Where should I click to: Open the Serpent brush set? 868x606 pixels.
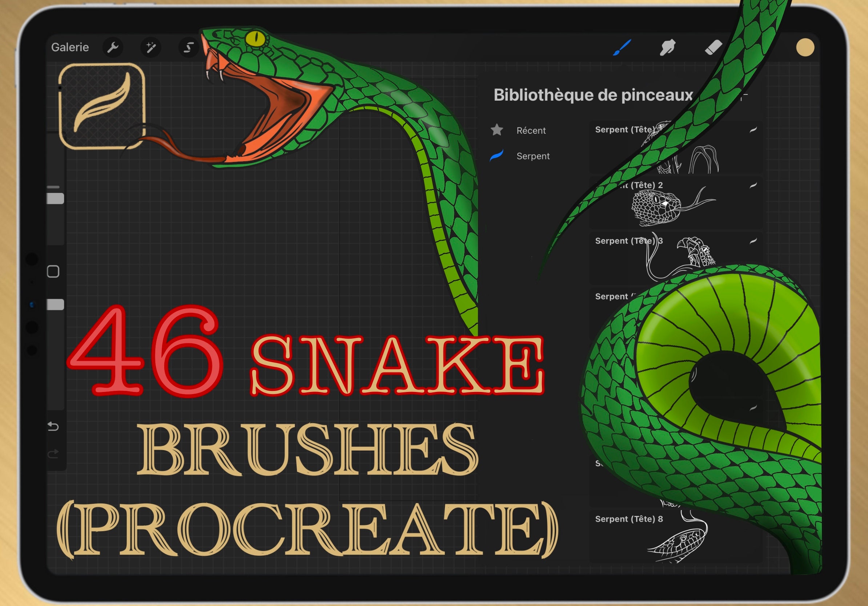point(533,156)
